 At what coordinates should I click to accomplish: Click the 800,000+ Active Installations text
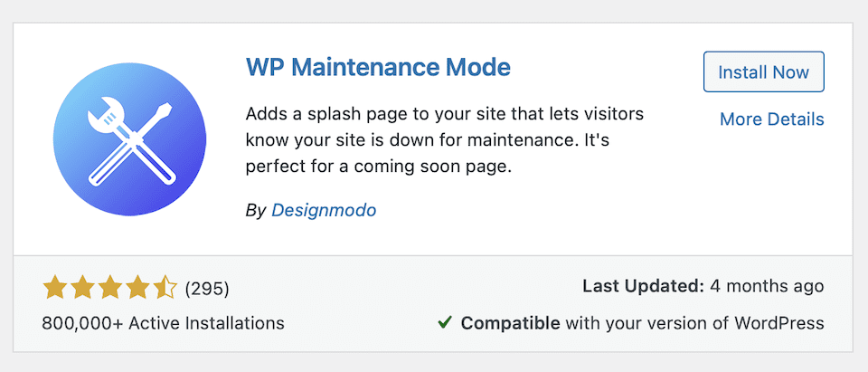(x=163, y=322)
